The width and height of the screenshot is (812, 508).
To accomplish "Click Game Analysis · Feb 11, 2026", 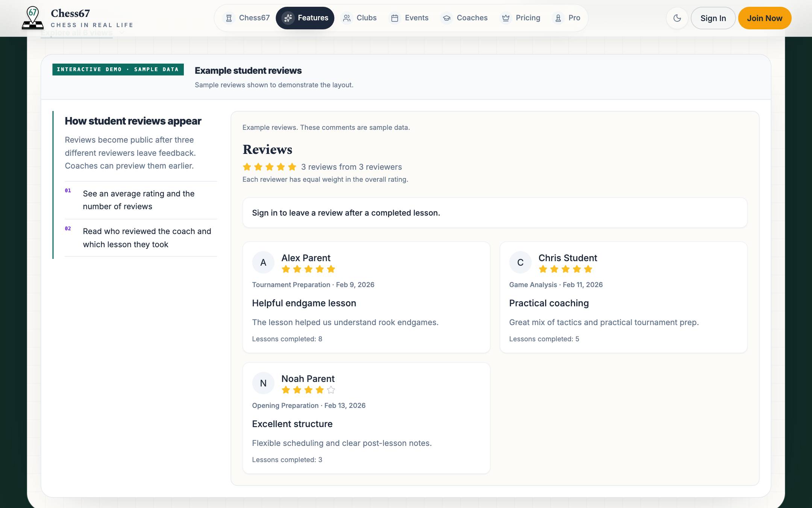I will (556, 284).
